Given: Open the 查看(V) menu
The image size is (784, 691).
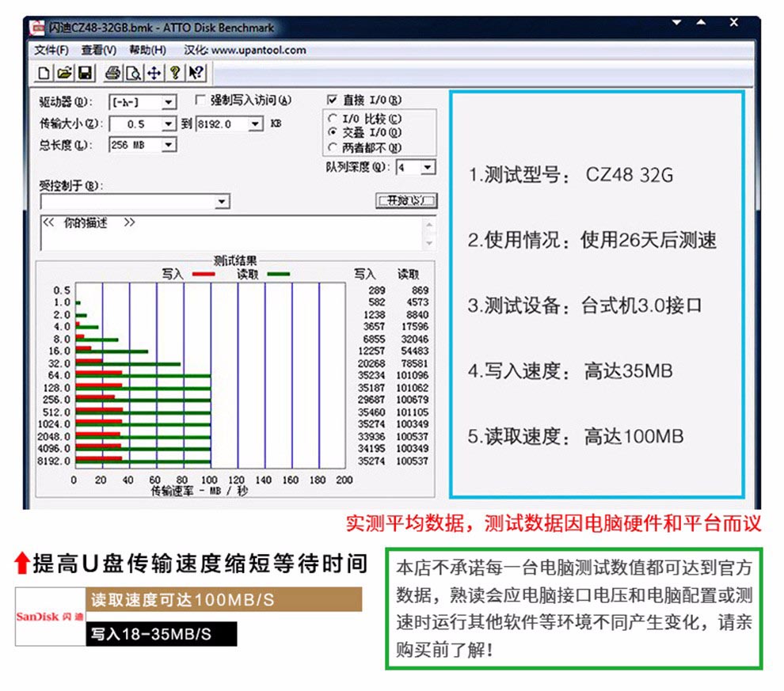Looking at the screenshot, I should (x=98, y=51).
